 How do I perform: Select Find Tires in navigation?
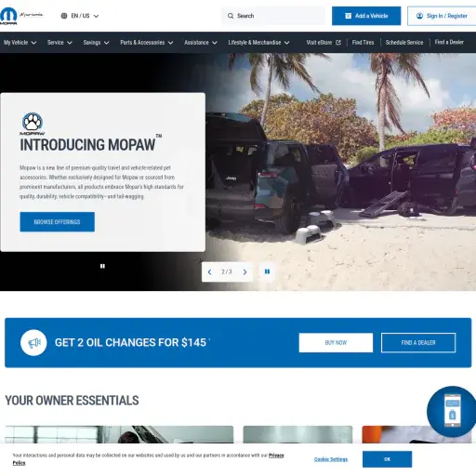[x=363, y=43]
